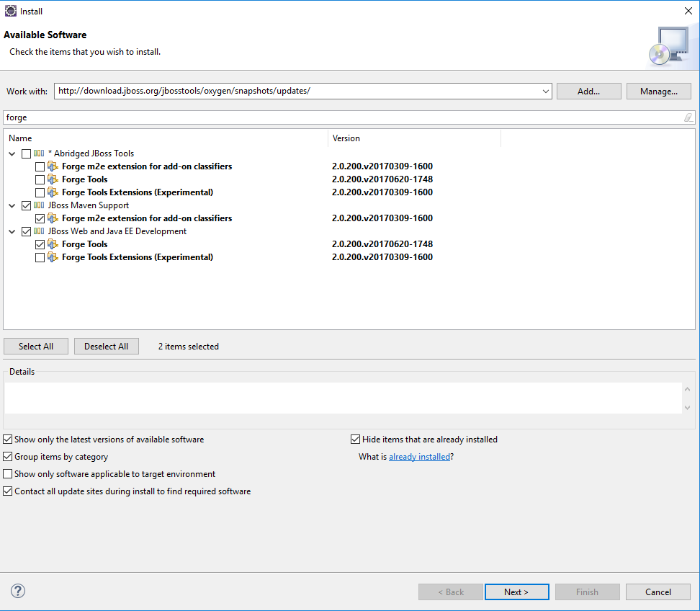Click the Forge Tools feature icon under JBoss Web

53,244
